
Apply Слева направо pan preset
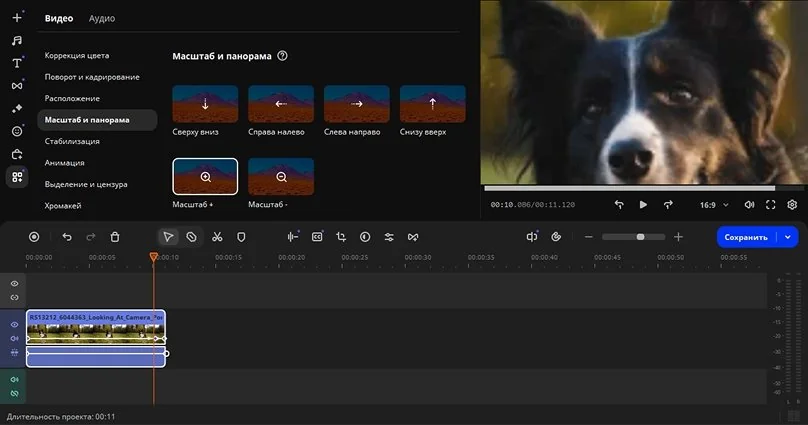coord(357,104)
